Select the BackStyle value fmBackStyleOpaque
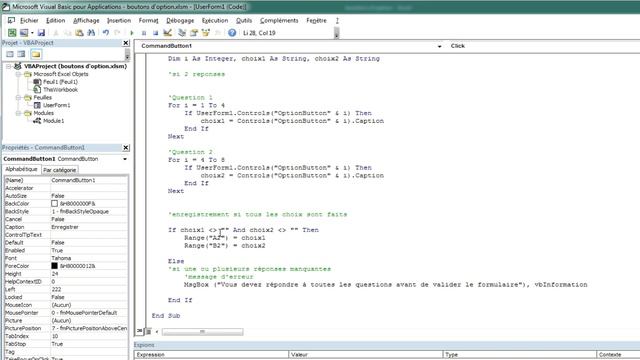Viewport: 640px width, 360px height. (89, 211)
